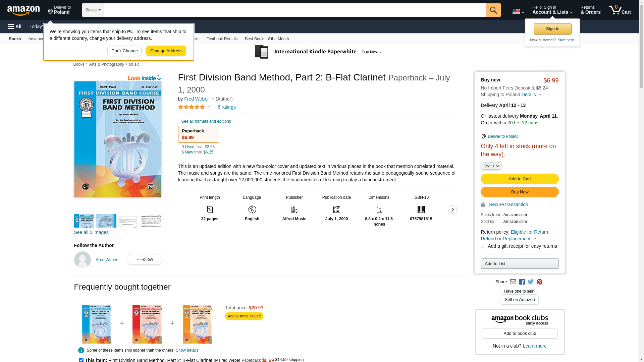Open the Qty quantity dropdown
Viewport: 644px width, 362px height.
point(491,166)
